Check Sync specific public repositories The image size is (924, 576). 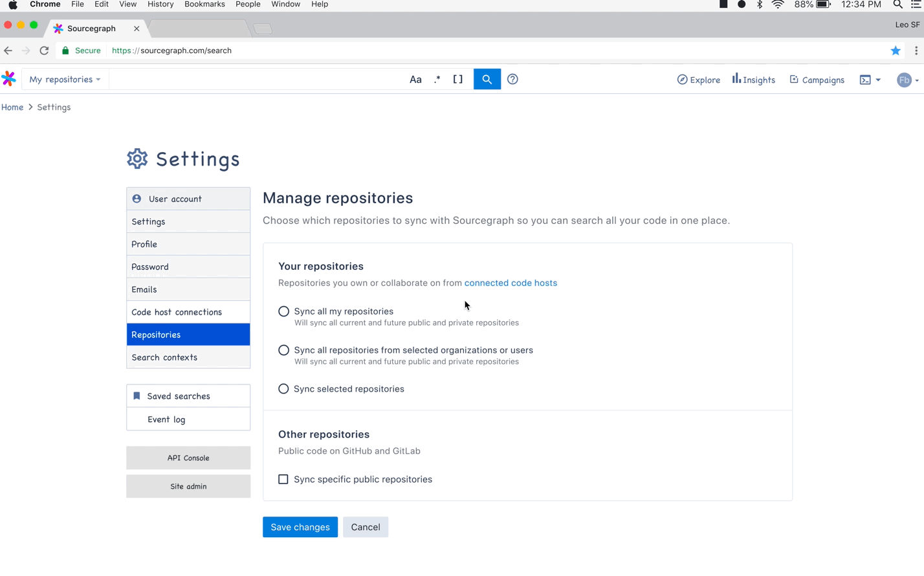tap(283, 480)
